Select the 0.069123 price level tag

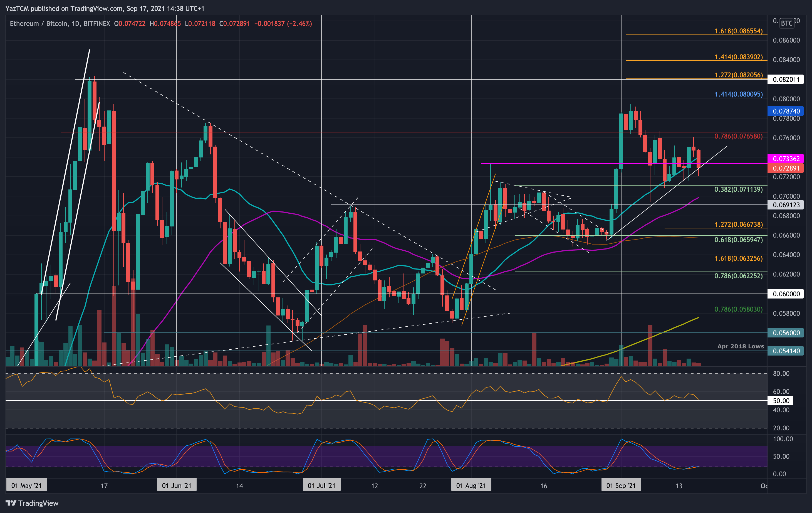click(786, 205)
